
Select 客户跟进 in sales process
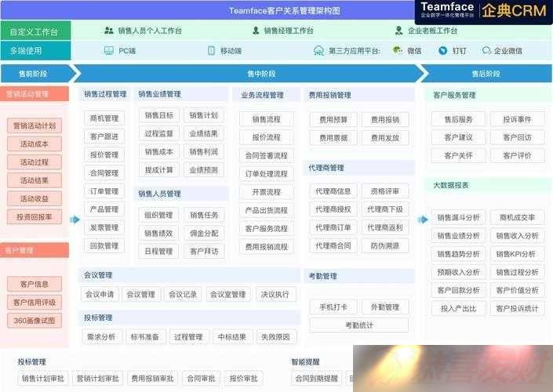click(104, 136)
